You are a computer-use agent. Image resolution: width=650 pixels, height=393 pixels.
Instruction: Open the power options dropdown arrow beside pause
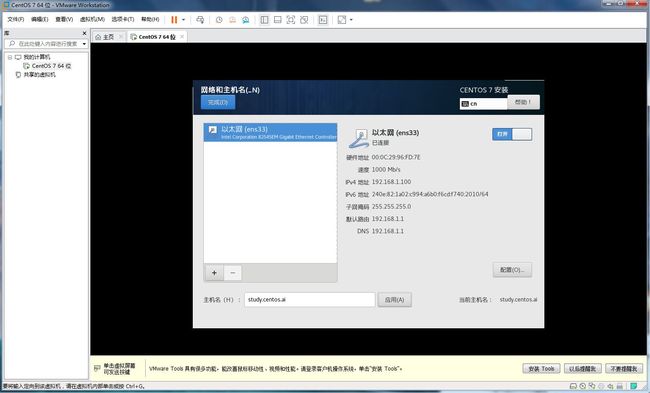tap(184, 20)
